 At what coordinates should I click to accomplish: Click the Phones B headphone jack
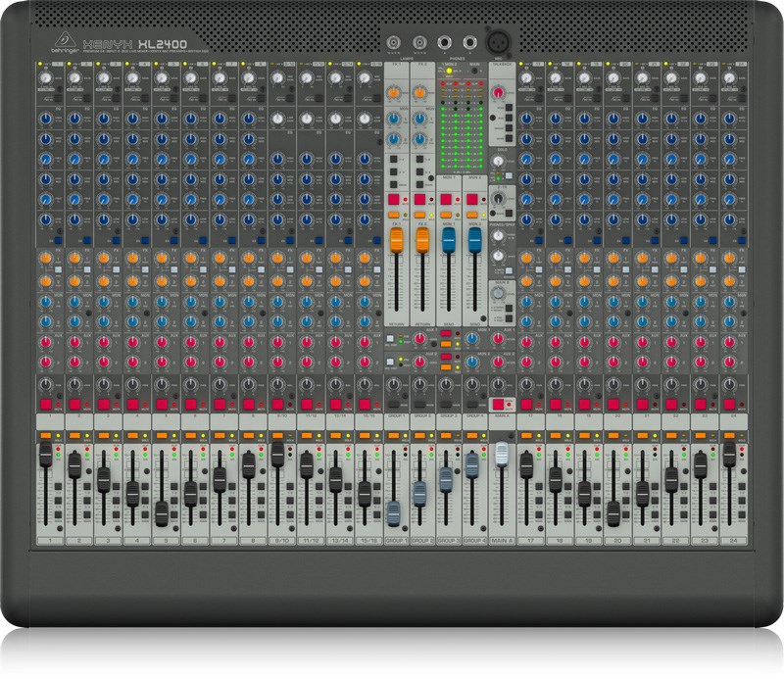469,43
